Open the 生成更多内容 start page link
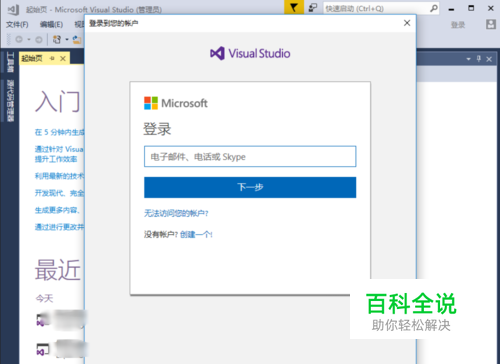The width and height of the screenshot is (500, 364). (x=57, y=210)
